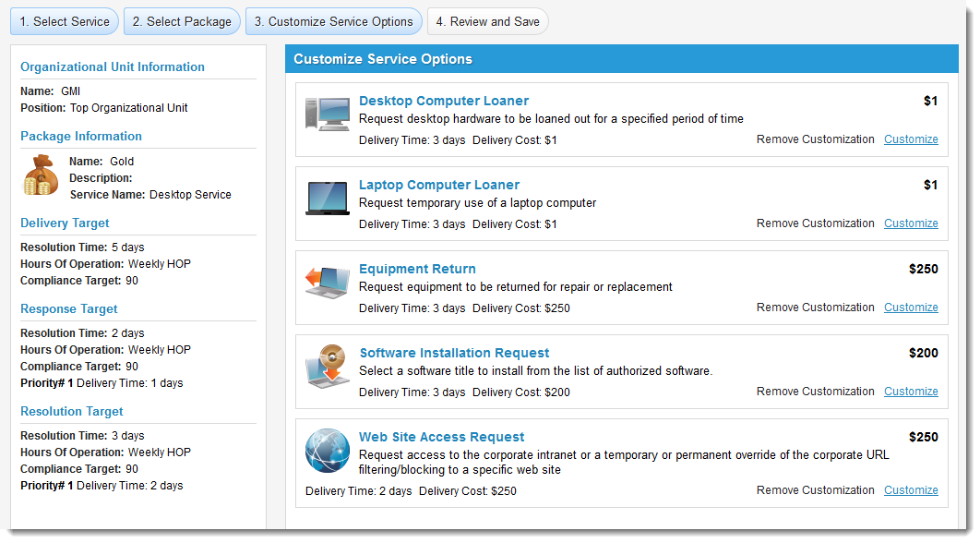Click the Software Installation Request disc icon
The image size is (980, 543).
coord(328,367)
